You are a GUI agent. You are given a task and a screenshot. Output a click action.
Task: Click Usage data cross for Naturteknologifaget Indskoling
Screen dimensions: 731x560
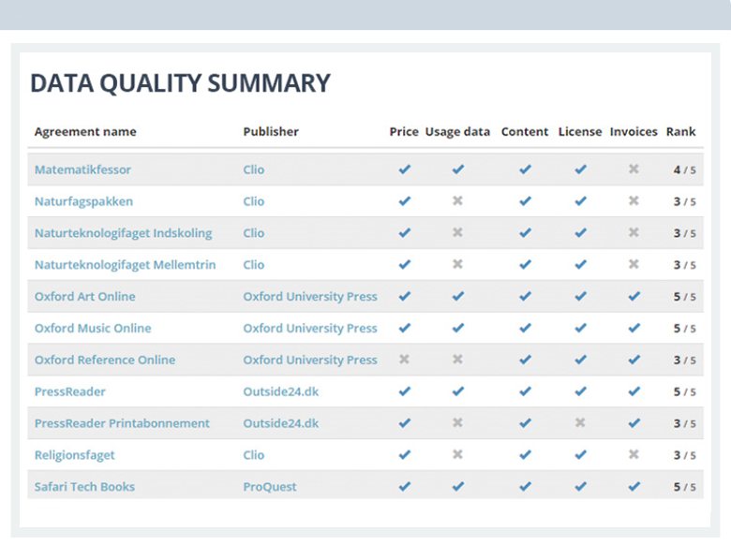(457, 232)
